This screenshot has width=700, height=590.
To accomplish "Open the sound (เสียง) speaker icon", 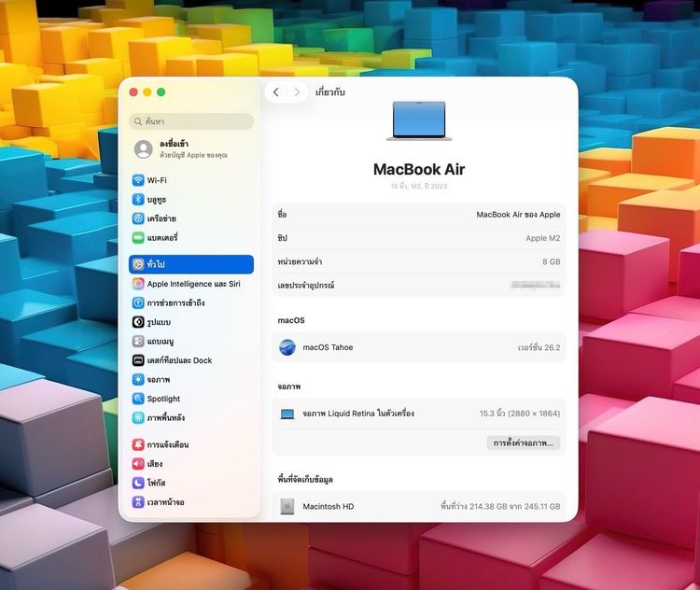I will [x=138, y=464].
